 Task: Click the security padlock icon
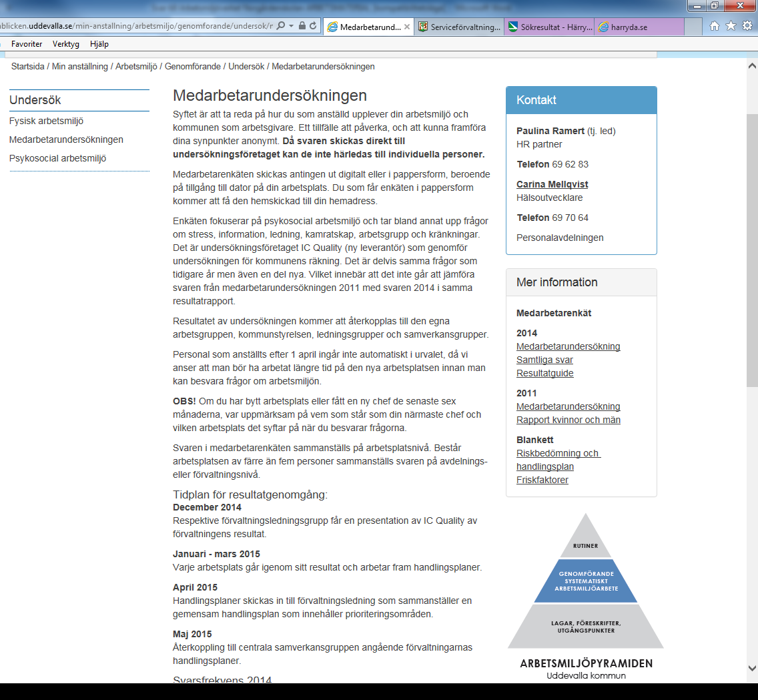point(302,25)
